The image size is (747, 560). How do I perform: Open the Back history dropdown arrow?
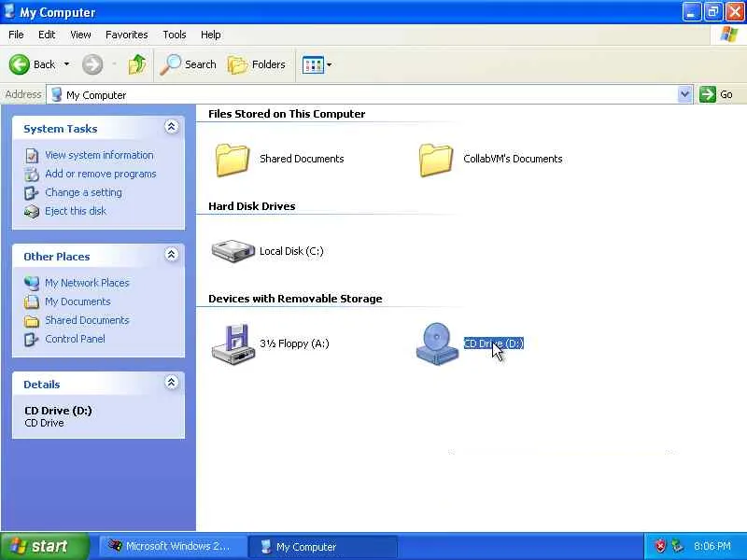[x=66, y=63]
